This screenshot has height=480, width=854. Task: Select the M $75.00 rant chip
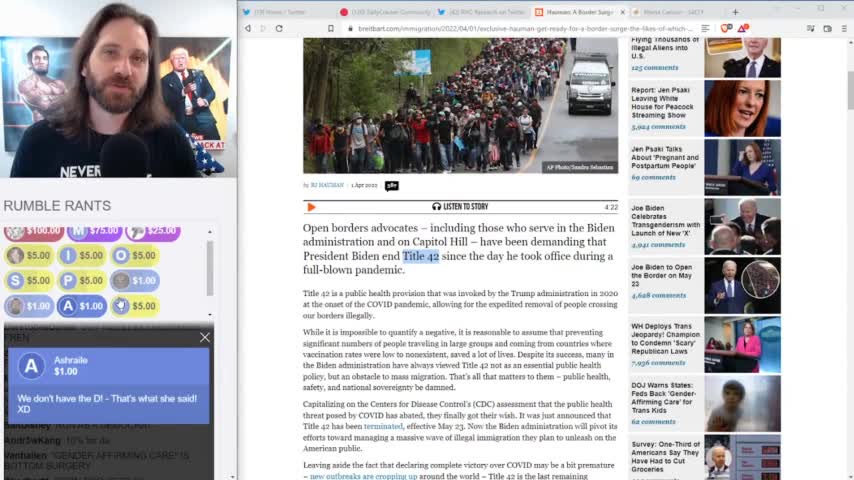[94, 232]
